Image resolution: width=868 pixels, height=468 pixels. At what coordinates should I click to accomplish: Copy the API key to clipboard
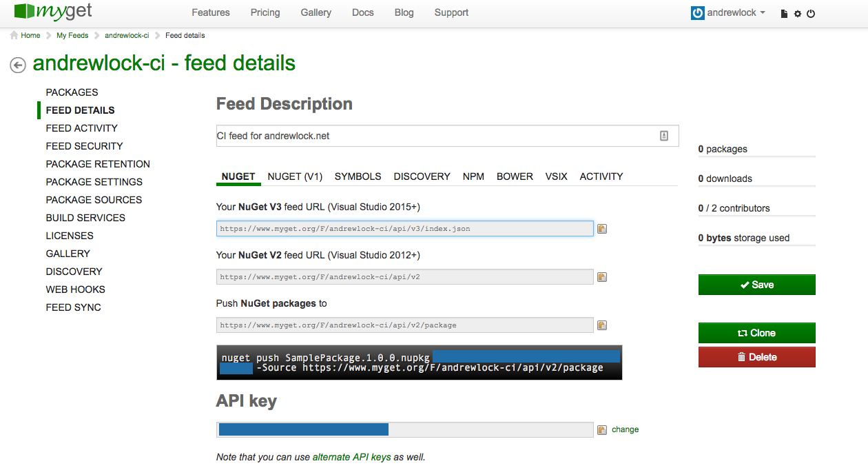[602, 429]
